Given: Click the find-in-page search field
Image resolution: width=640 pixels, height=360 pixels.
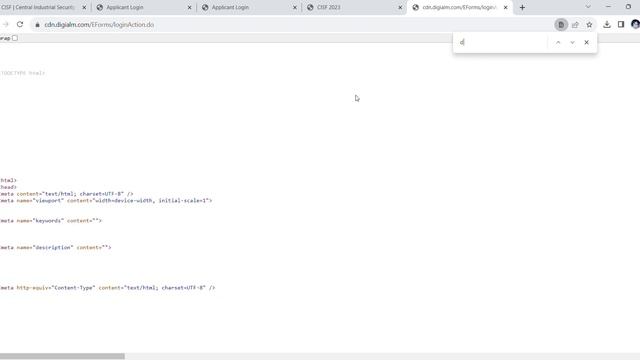Looking at the screenshot, I should [x=502, y=42].
